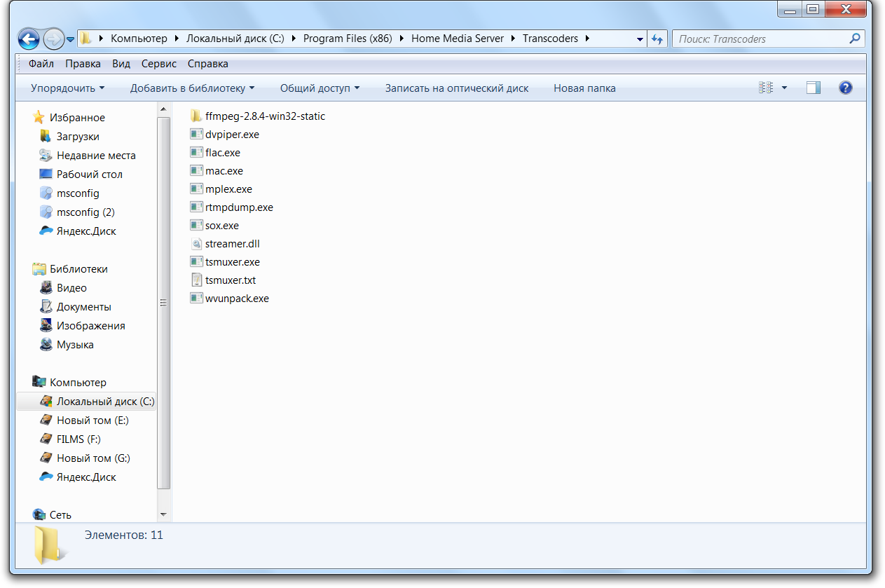Select the mac.exe file icon
This screenshot has height=588, width=885.
click(x=196, y=171)
